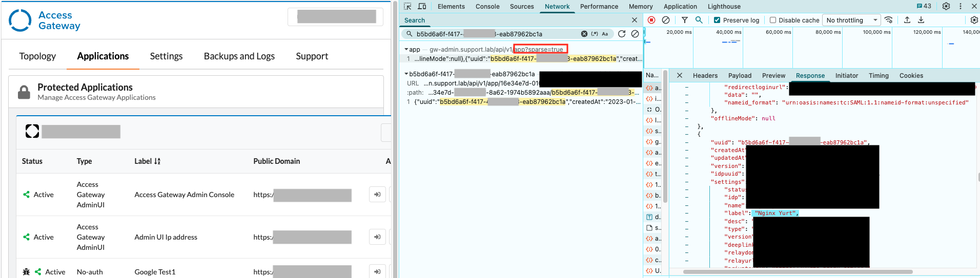Click the 40,000 ms activity in the timeline overview
Screen dimensions: 980x278
point(731,42)
